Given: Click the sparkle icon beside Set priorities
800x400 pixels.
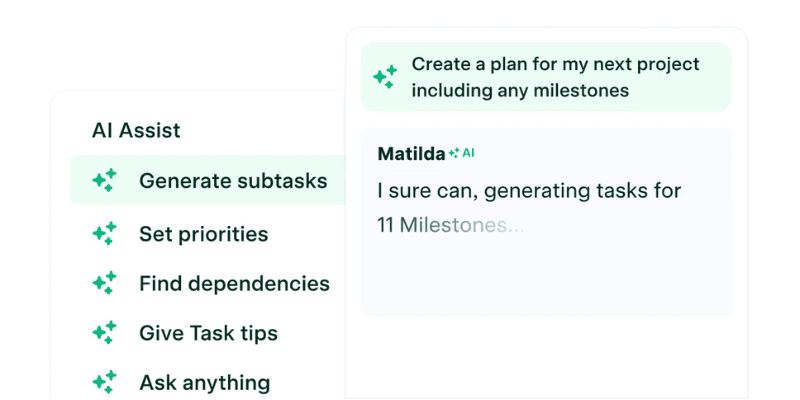Looking at the screenshot, I should coord(104,234).
